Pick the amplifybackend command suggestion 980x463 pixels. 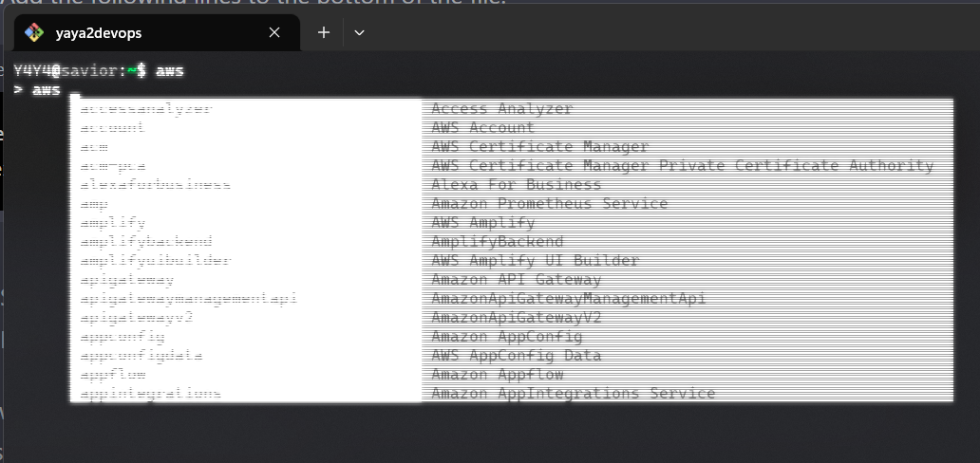point(146,242)
